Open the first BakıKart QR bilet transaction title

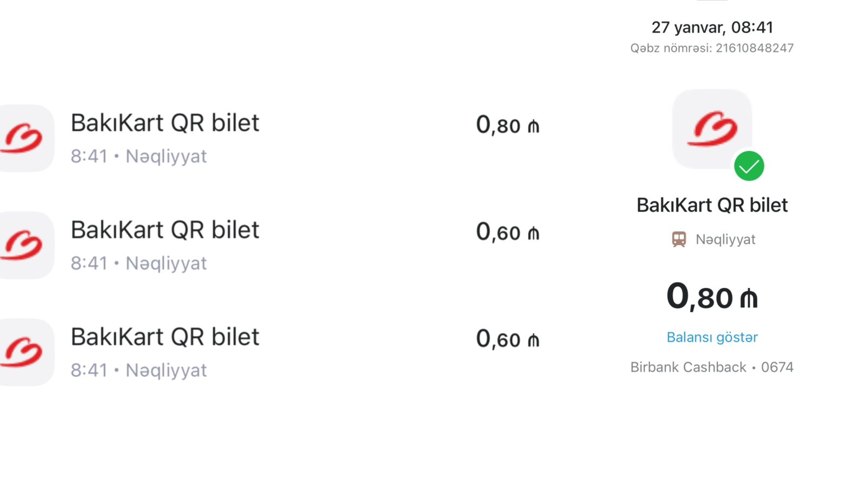point(165,123)
